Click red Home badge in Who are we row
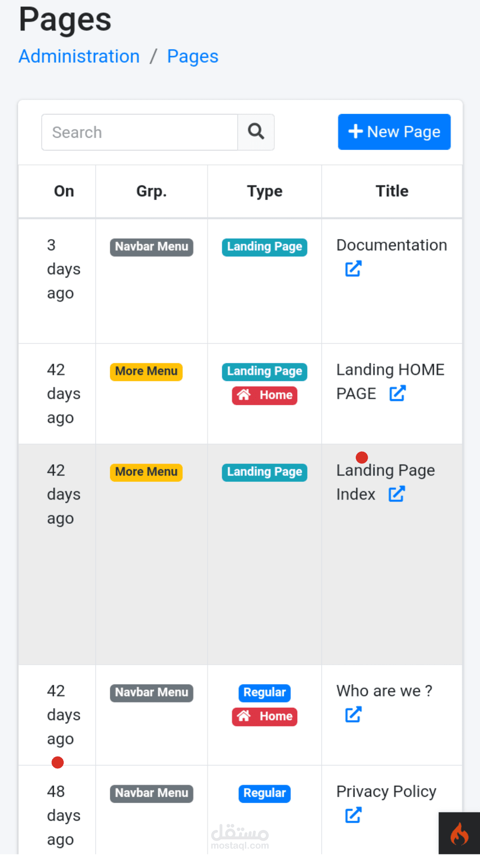 tap(265, 716)
